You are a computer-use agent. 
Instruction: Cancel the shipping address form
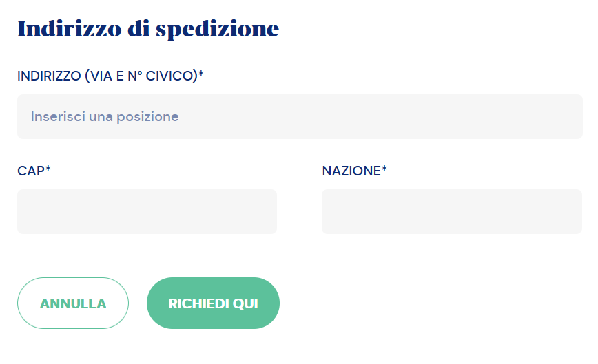(73, 303)
